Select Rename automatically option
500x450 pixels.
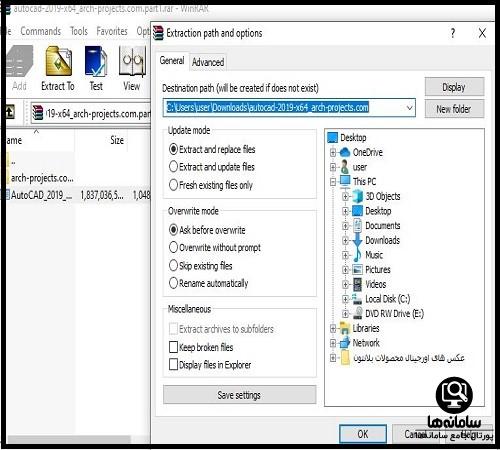click(x=209, y=283)
